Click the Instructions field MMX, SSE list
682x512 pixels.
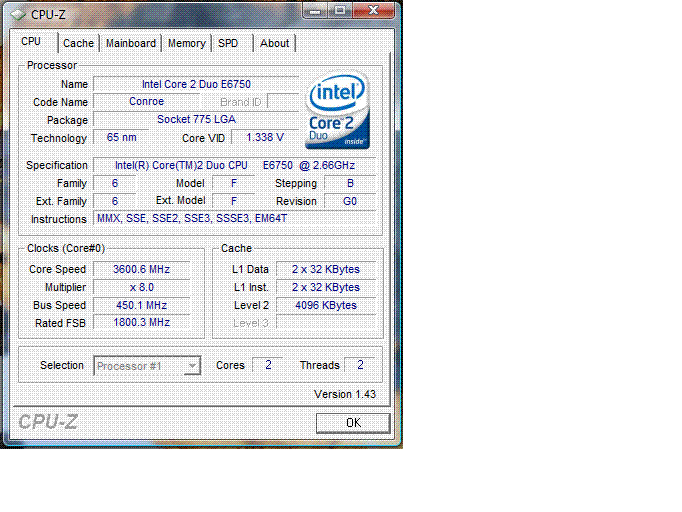(x=234, y=218)
